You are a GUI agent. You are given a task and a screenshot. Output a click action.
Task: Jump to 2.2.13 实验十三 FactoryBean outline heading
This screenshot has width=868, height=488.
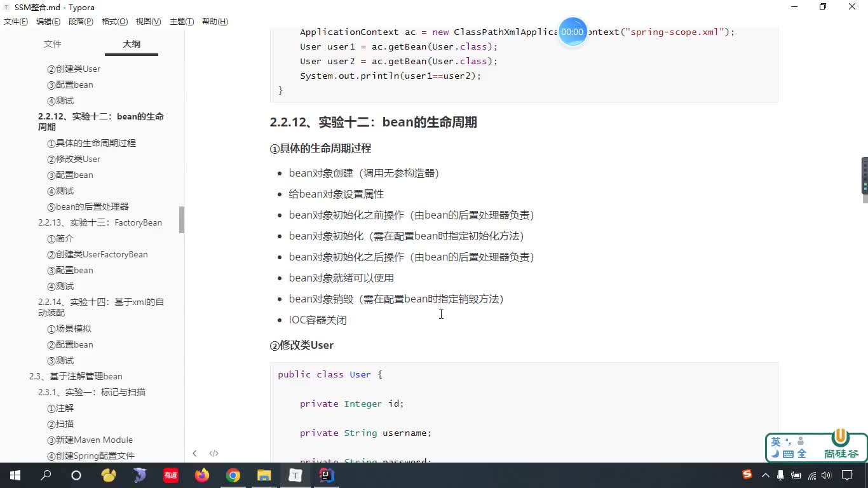click(x=100, y=222)
